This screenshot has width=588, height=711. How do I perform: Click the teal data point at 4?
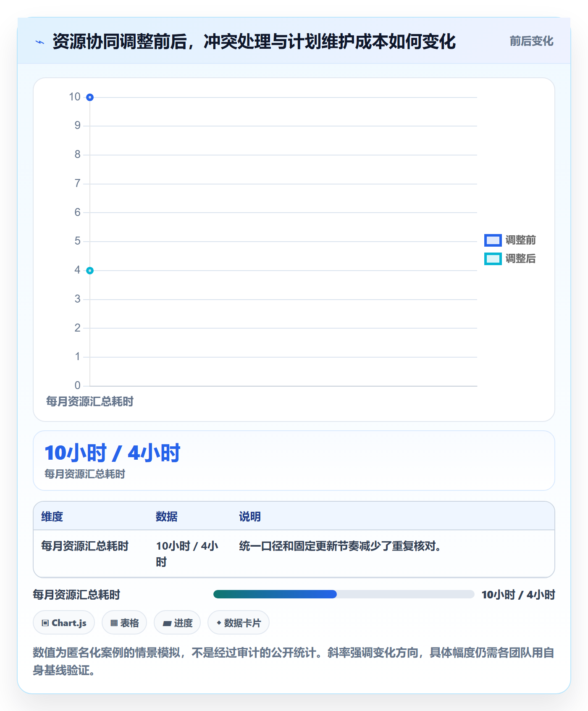(90, 271)
